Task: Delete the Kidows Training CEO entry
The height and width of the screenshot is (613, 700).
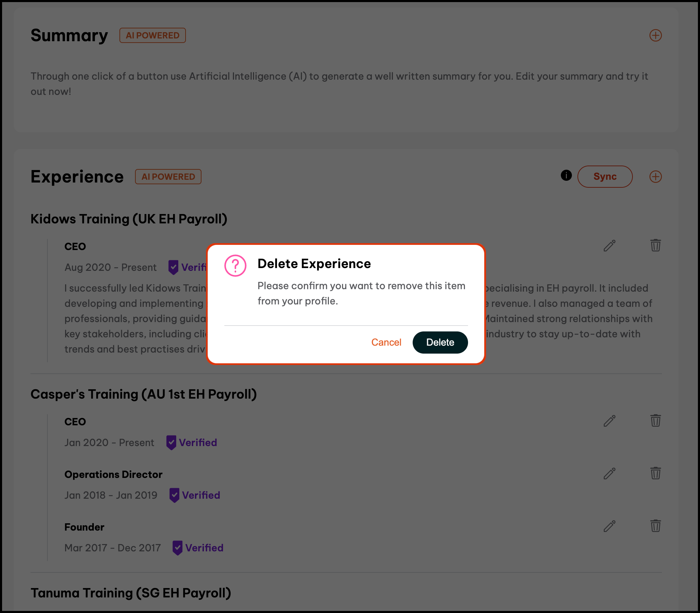Action: [x=655, y=246]
